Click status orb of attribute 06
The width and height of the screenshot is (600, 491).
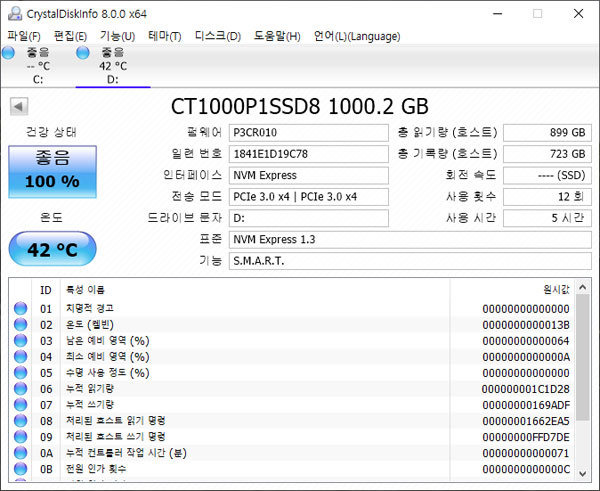pyautogui.click(x=21, y=389)
